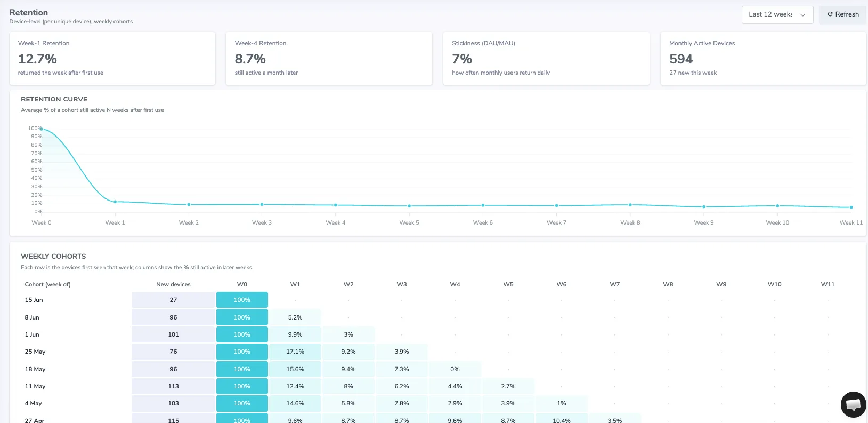This screenshot has height=423, width=868.
Task: Click the 103 new devices cell
Action: point(173,403)
